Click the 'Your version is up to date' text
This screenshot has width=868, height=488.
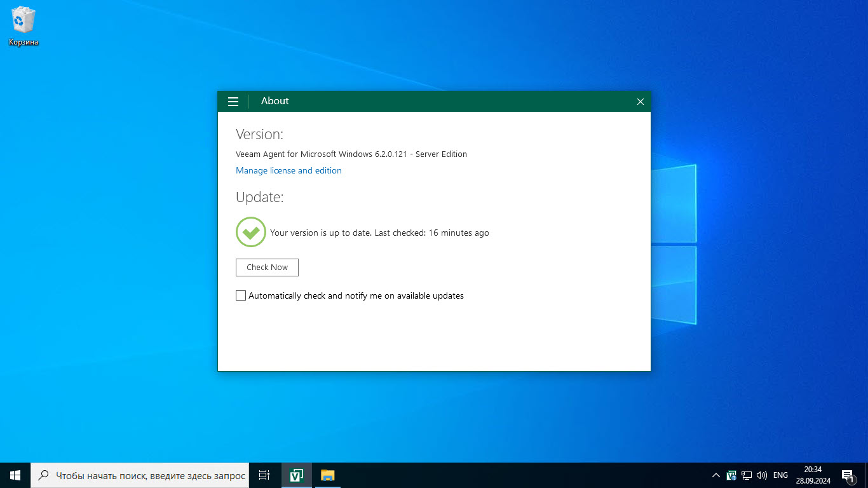coord(379,233)
